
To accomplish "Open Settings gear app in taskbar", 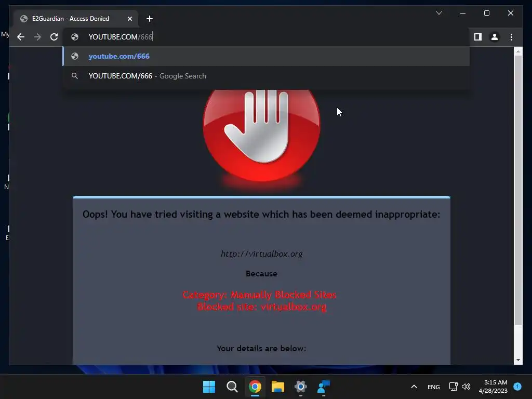I will pos(301,387).
